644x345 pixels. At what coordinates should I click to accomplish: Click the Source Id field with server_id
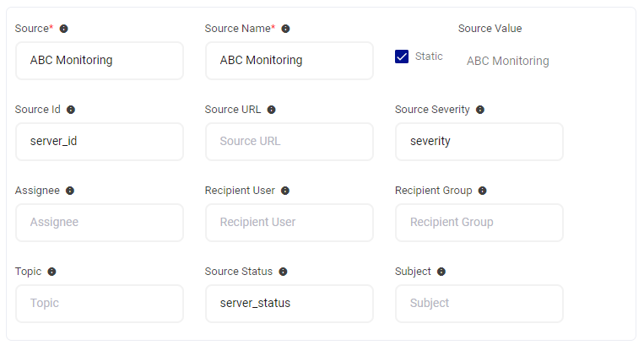coord(99,142)
